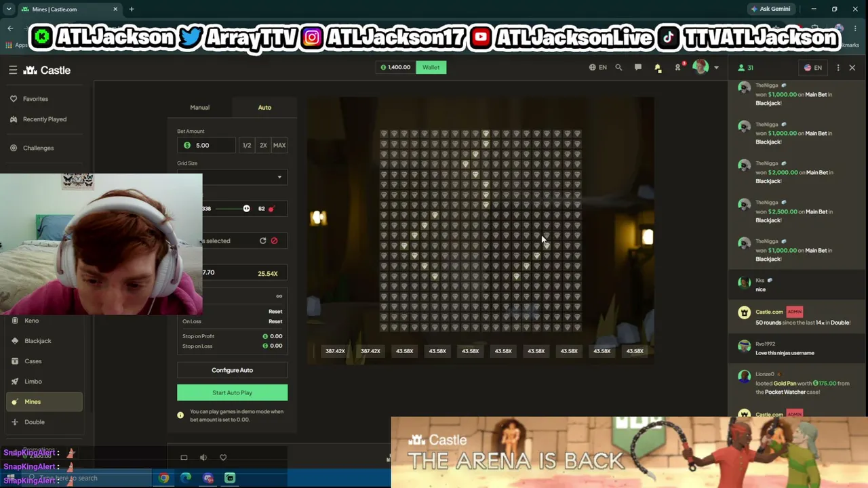Open Recently Played in sidebar

tap(43, 119)
